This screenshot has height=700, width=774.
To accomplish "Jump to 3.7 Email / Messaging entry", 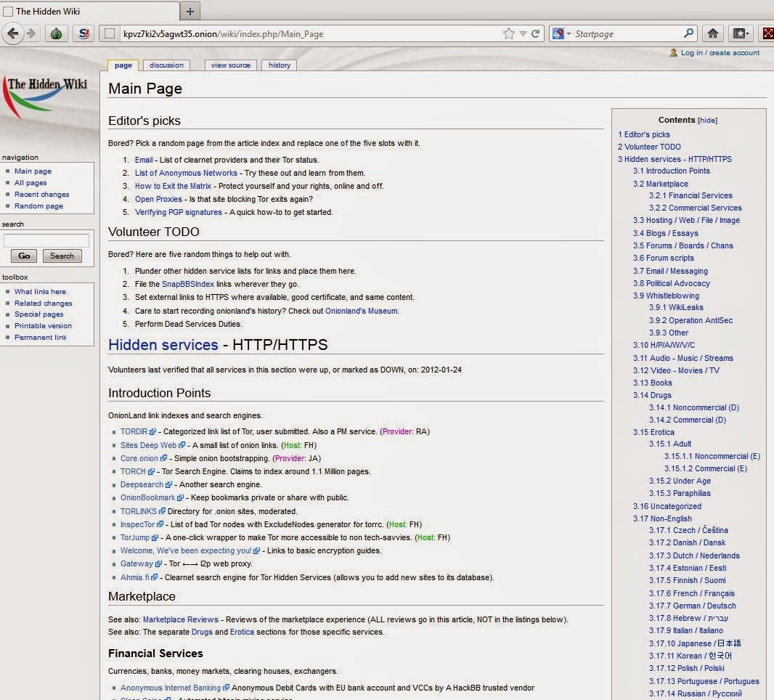I will coord(670,271).
